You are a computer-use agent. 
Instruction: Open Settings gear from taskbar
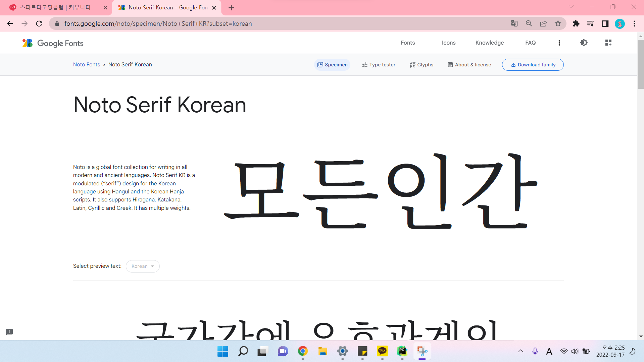343,351
